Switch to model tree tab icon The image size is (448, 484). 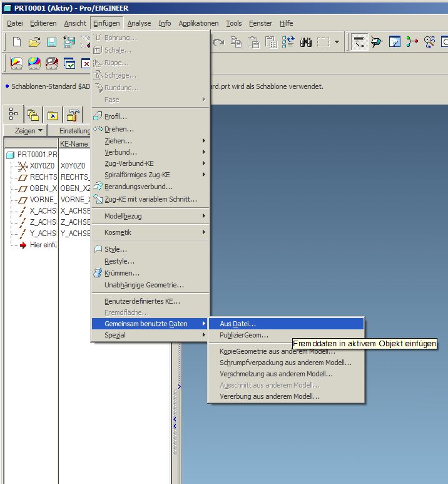click(13, 114)
